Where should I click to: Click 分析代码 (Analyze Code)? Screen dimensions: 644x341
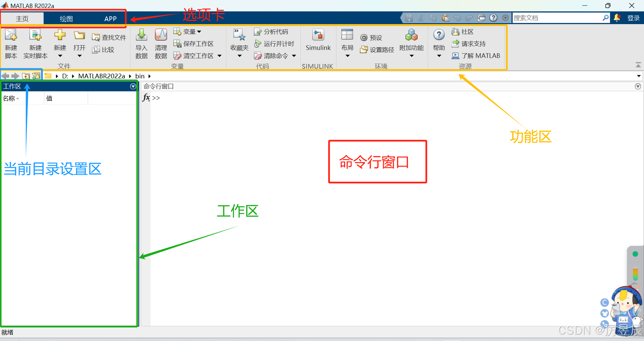[x=271, y=31]
